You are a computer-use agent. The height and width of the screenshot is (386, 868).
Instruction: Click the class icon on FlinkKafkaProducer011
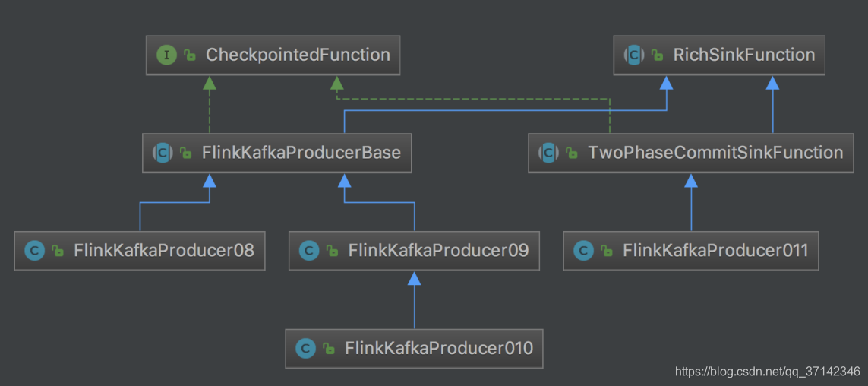(x=583, y=250)
